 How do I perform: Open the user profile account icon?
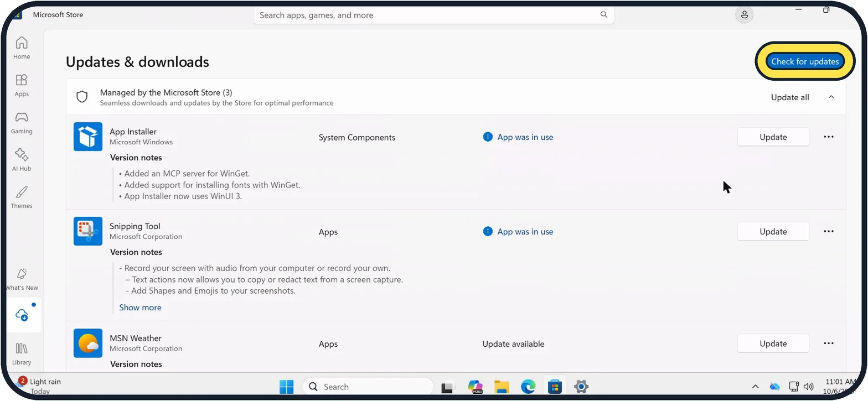(745, 15)
